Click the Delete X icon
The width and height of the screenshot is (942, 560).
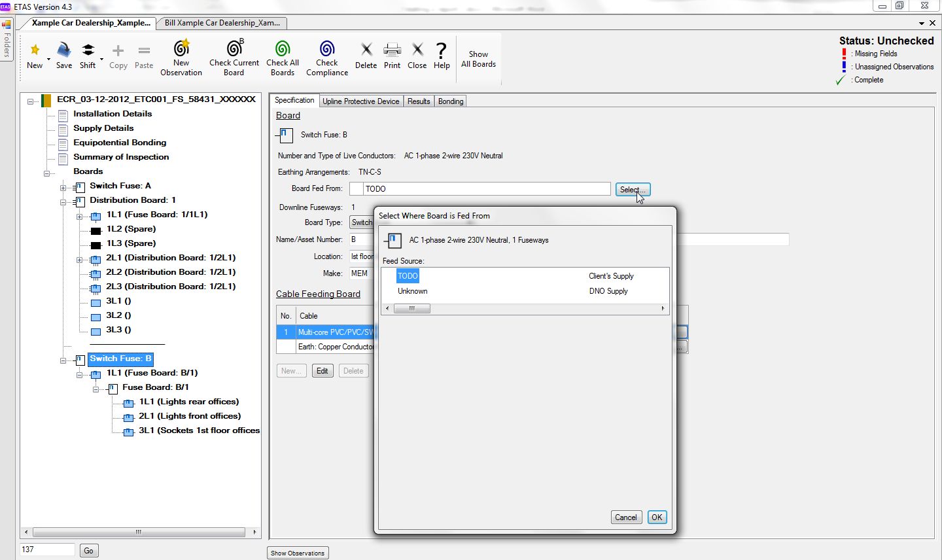point(366,49)
